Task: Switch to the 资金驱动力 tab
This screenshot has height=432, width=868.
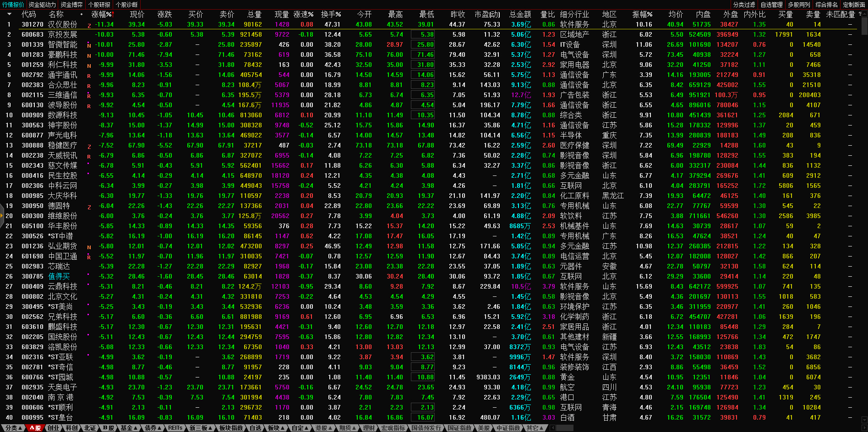Action: click(x=42, y=5)
